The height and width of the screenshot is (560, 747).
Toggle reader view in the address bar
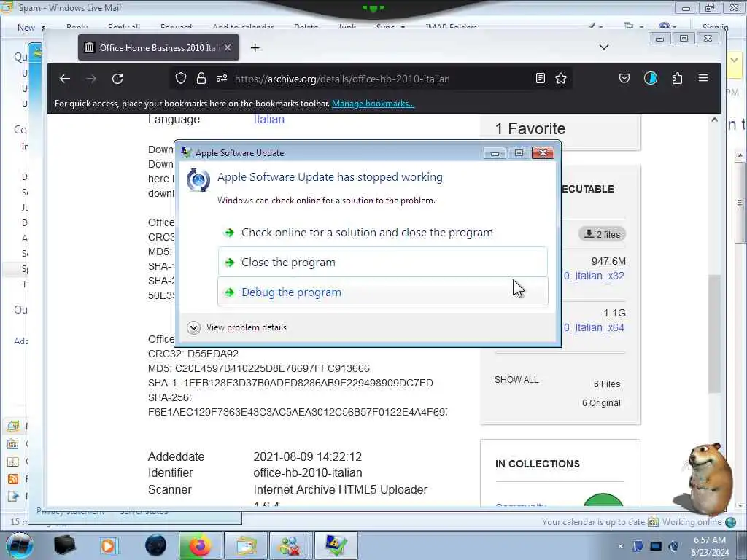[x=541, y=79]
